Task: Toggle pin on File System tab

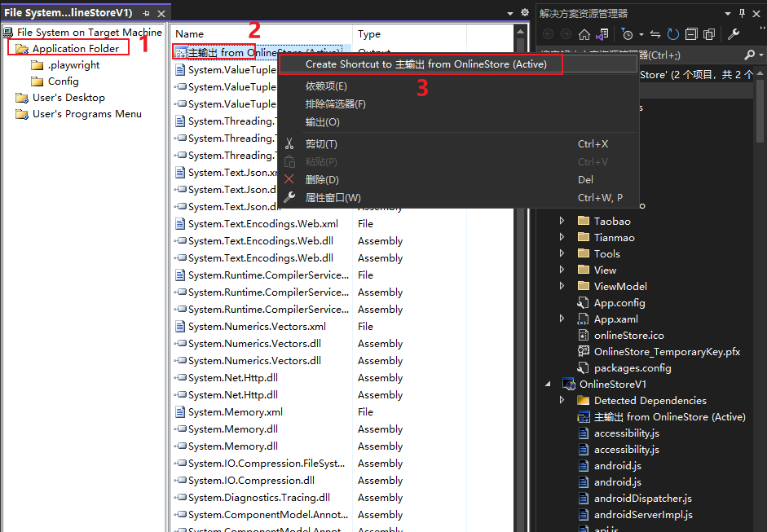Action: pos(146,14)
